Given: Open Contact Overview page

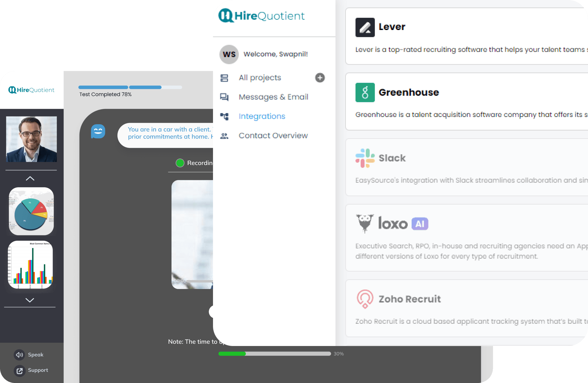Looking at the screenshot, I should click(273, 135).
